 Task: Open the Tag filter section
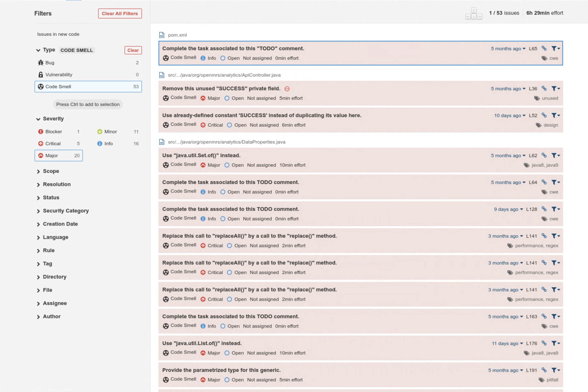click(x=48, y=263)
